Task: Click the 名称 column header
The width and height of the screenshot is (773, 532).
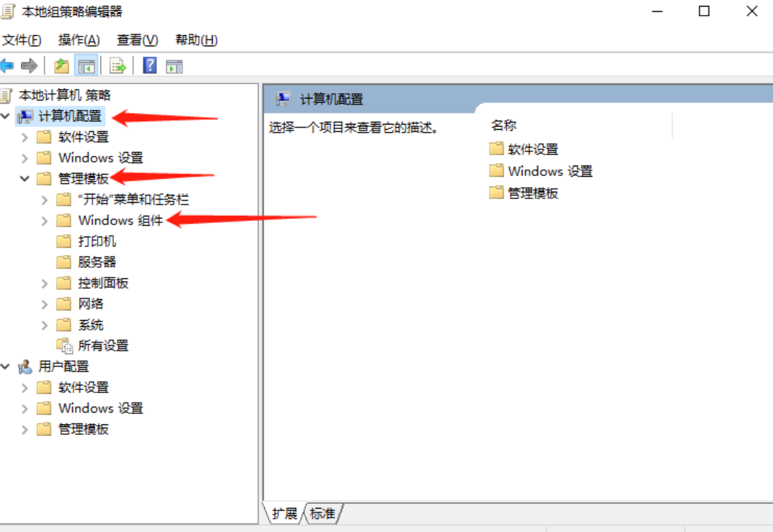Action: coord(504,126)
